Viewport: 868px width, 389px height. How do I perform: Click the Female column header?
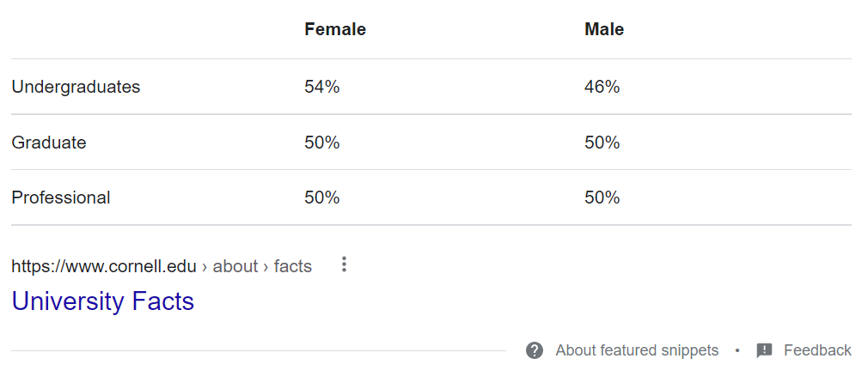click(x=335, y=29)
